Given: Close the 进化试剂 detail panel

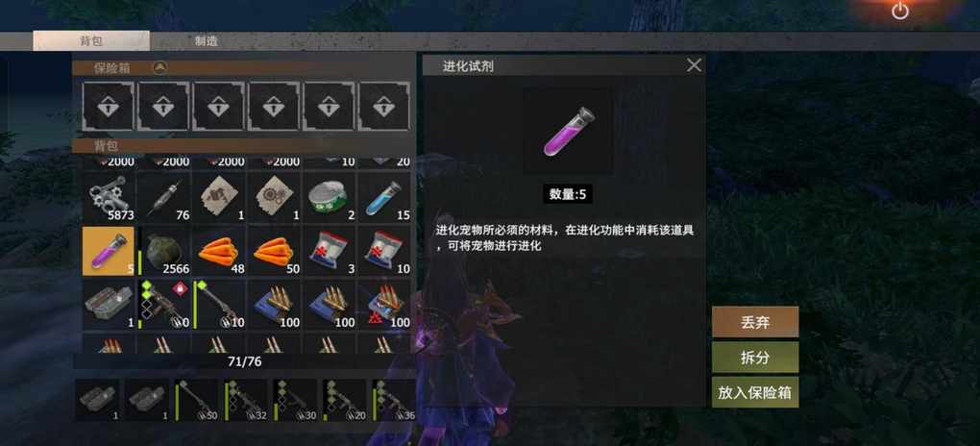Looking at the screenshot, I should tap(694, 65).
